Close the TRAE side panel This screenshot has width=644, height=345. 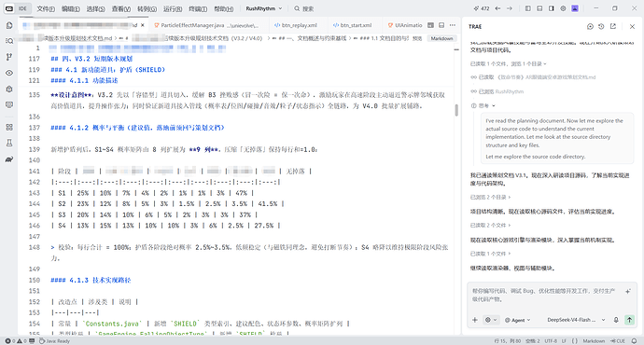pyautogui.click(x=632, y=26)
